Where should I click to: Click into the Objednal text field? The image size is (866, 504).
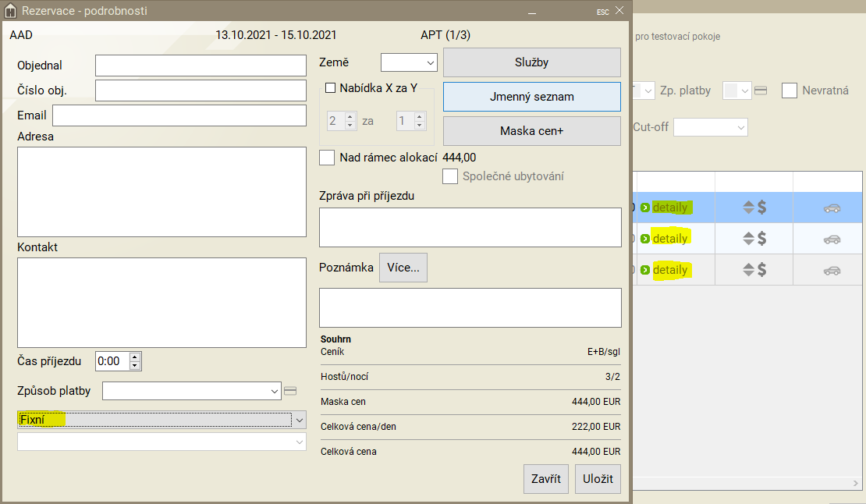click(x=201, y=66)
